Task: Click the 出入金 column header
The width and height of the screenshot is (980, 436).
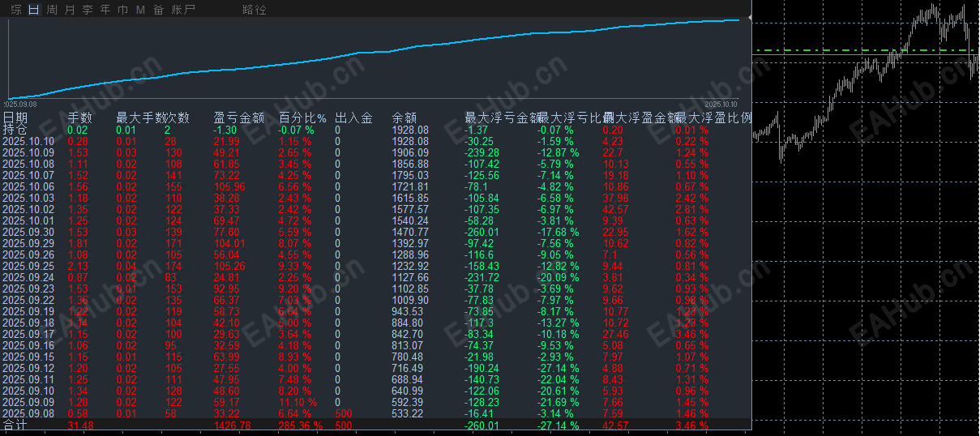Action: (353, 118)
